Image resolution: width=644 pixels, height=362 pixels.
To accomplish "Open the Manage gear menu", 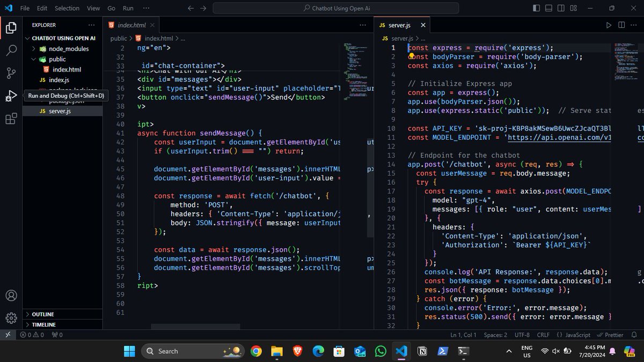I will coord(11,318).
